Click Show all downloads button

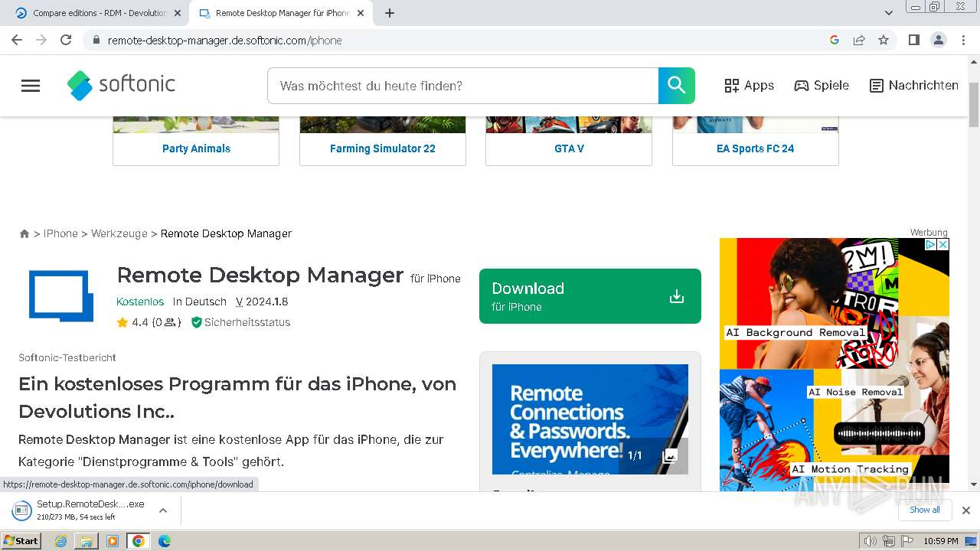coord(924,510)
